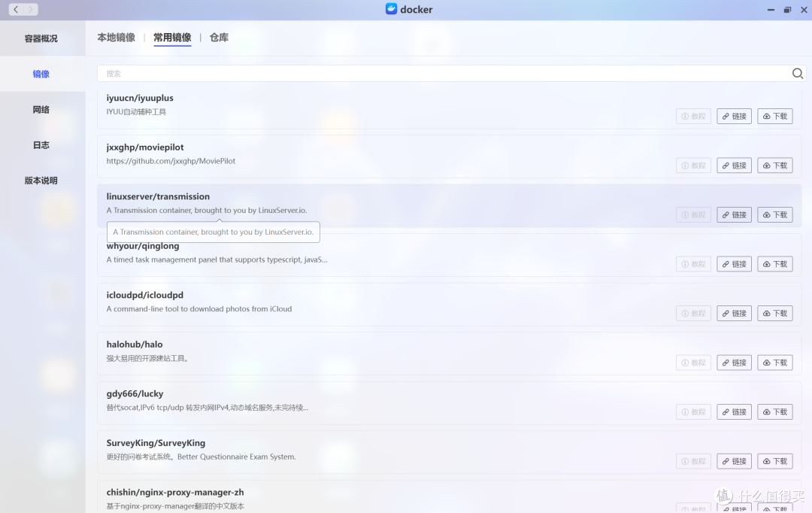Click the iyuucn/iyuuplus image name
812x513 pixels.
pos(140,98)
